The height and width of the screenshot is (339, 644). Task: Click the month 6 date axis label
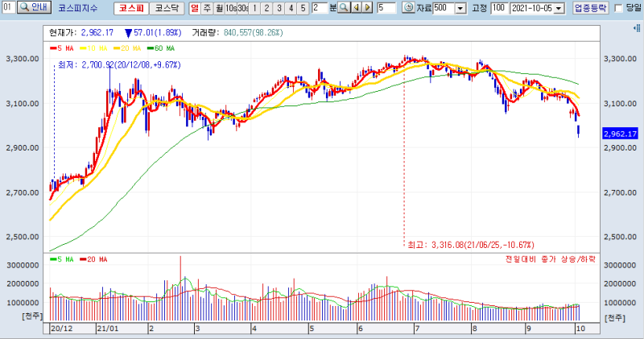click(x=360, y=329)
